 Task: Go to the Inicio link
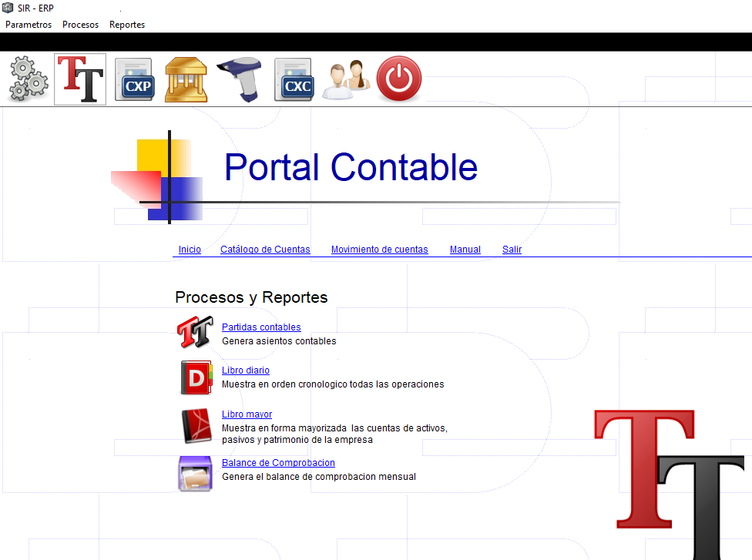point(190,250)
